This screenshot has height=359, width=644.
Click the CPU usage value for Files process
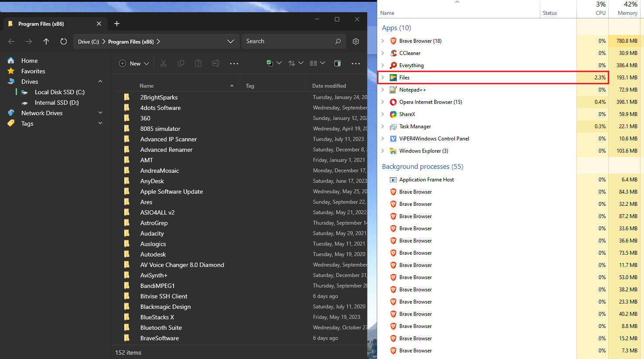pos(600,77)
